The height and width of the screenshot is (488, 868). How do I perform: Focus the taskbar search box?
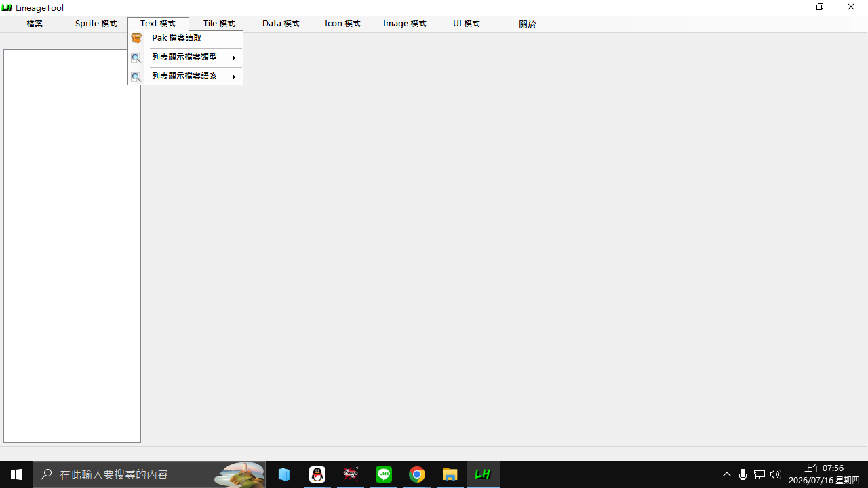149,474
